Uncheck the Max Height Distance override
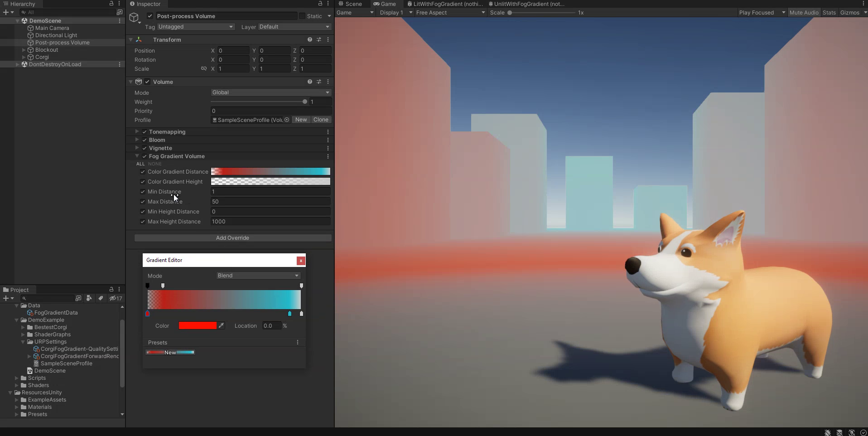 pos(143,222)
